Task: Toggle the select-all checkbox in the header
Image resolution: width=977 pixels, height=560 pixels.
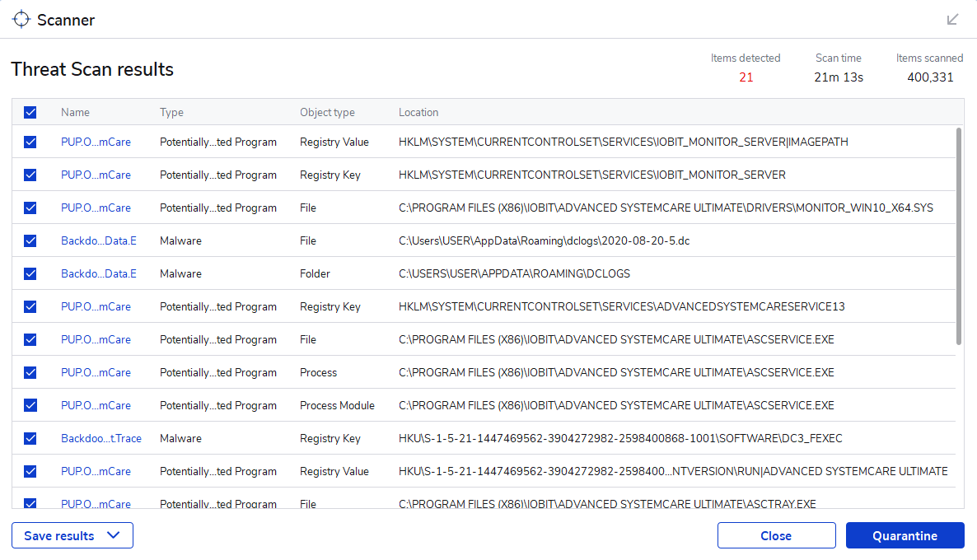Action: [30, 112]
